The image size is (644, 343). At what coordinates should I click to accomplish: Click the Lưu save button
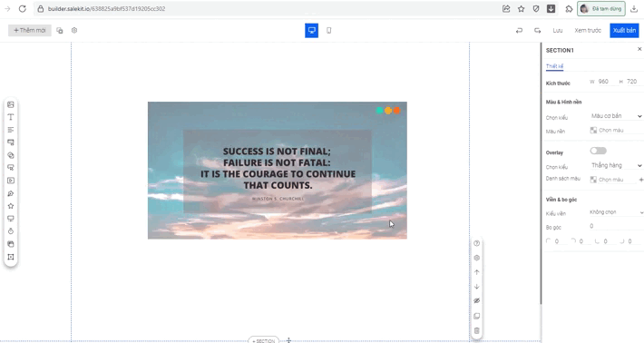coord(557,30)
